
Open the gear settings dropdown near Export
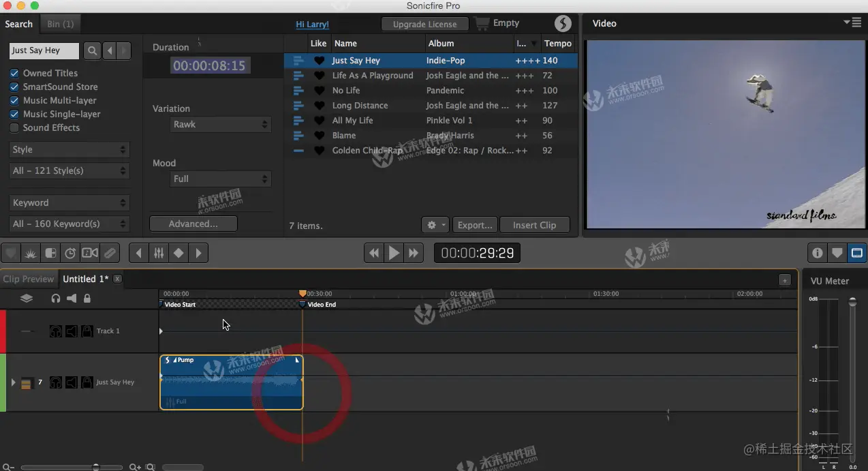pos(435,225)
